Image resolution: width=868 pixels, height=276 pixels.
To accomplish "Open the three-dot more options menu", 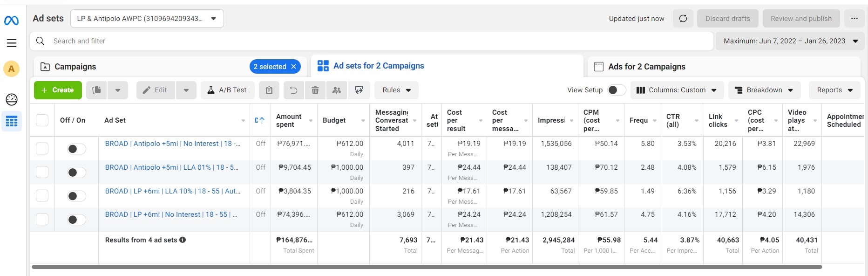I will (x=854, y=19).
